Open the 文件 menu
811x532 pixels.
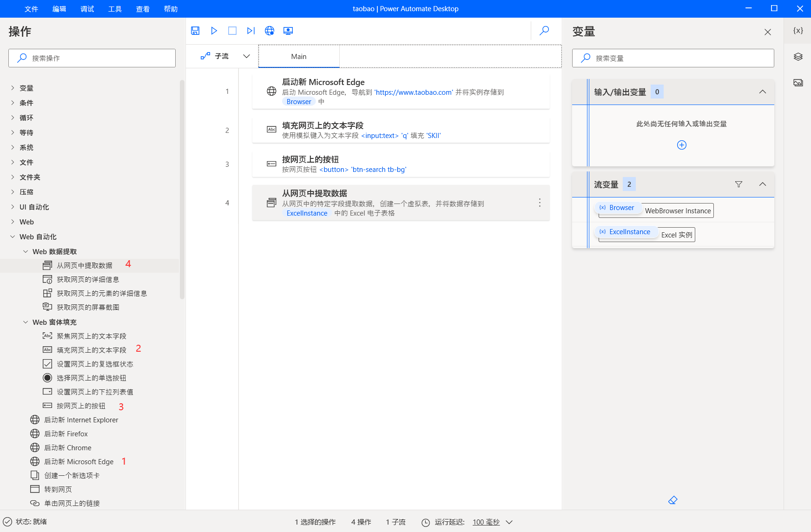pos(31,9)
